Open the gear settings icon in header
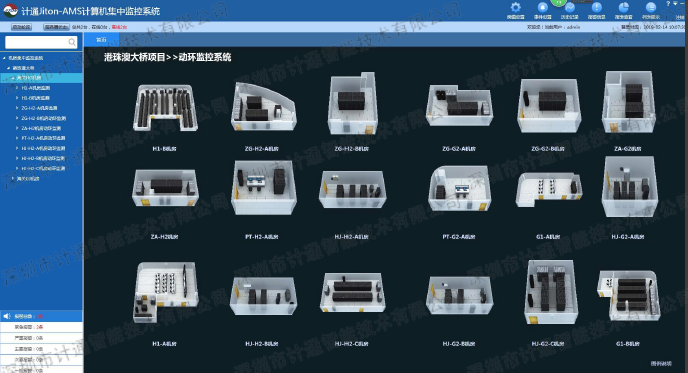This screenshot has height=373, width=688. click(x=516, y=7)
